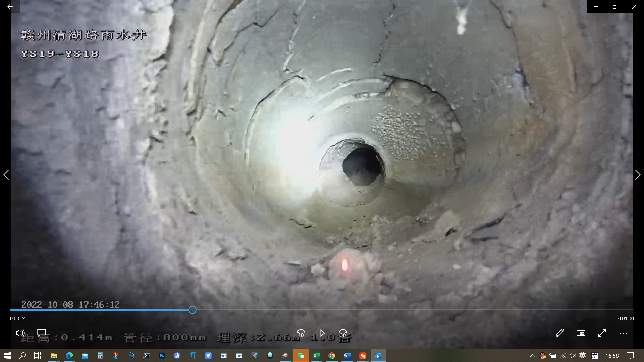Click the taskbar clock showing 16:58
The image size is (644, 362).
(x=612, y=356)
